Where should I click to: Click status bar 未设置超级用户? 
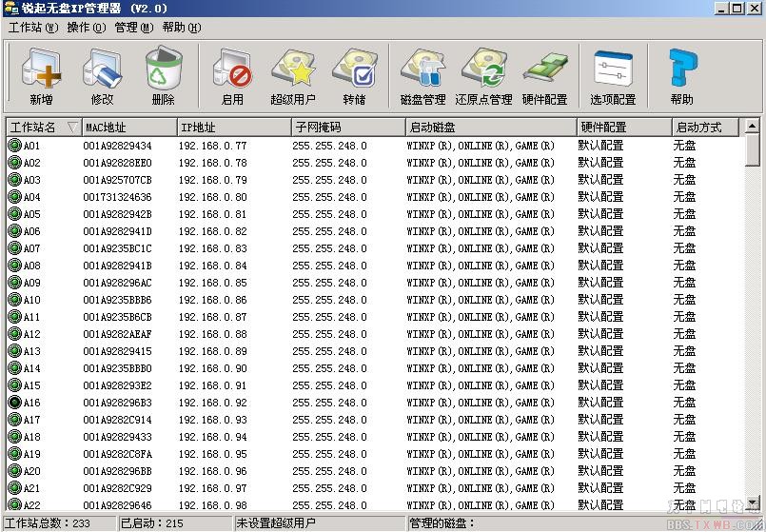tap(320, 522)
